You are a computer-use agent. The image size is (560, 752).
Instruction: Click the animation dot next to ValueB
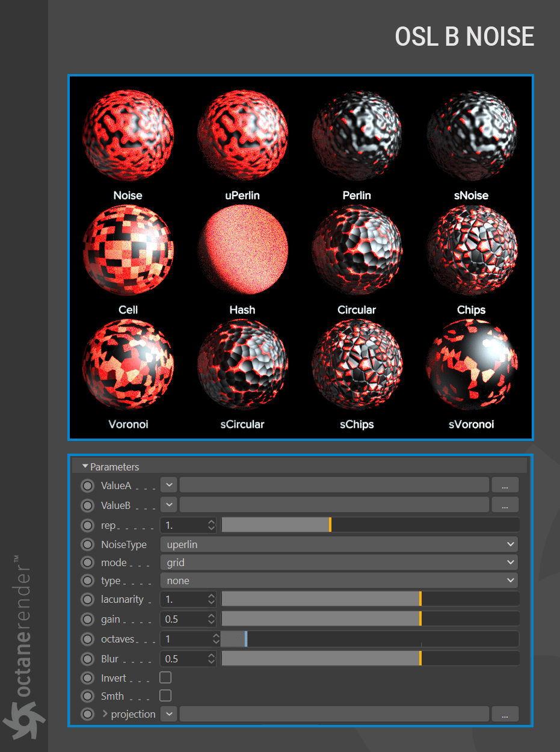coord(88,506)
